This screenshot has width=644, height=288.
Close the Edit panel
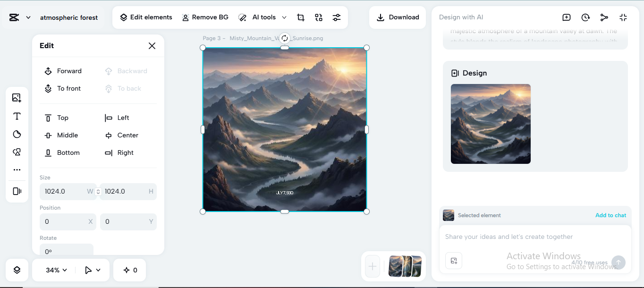(152, 46)
